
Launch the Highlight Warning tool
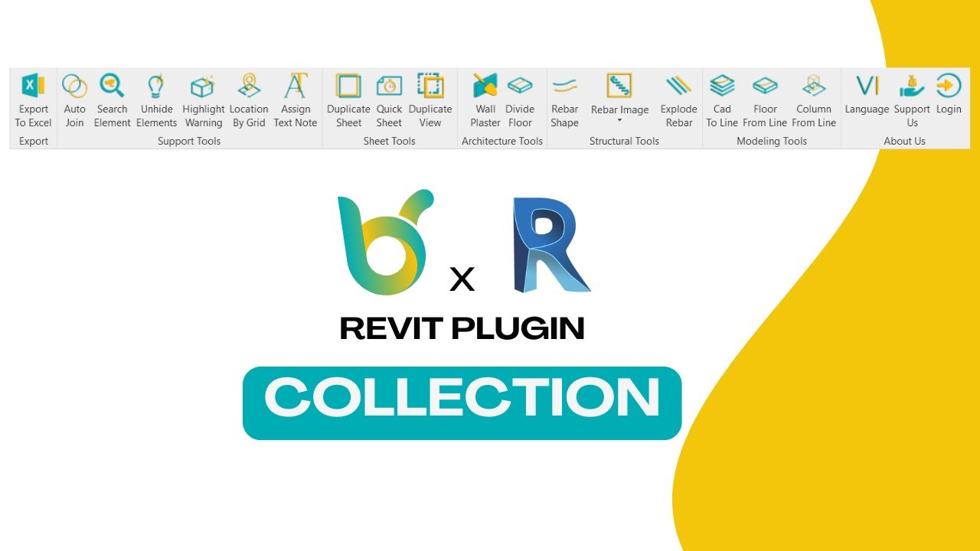(x=203, y=99)
